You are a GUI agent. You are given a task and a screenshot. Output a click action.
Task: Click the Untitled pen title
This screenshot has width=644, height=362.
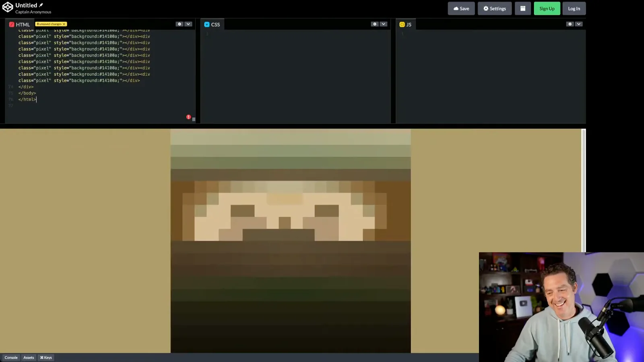[26, 5]
